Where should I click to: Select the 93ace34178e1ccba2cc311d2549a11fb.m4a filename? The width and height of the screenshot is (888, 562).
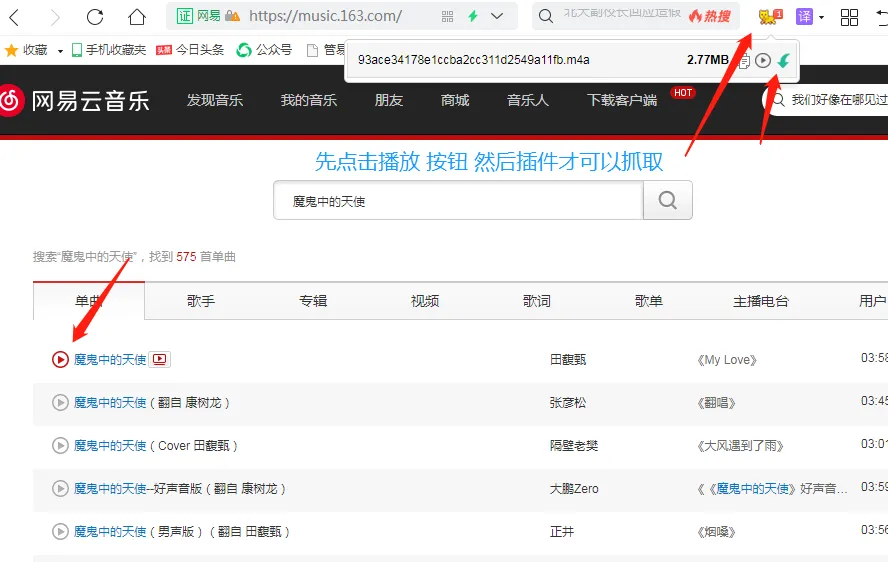[473, 59]
